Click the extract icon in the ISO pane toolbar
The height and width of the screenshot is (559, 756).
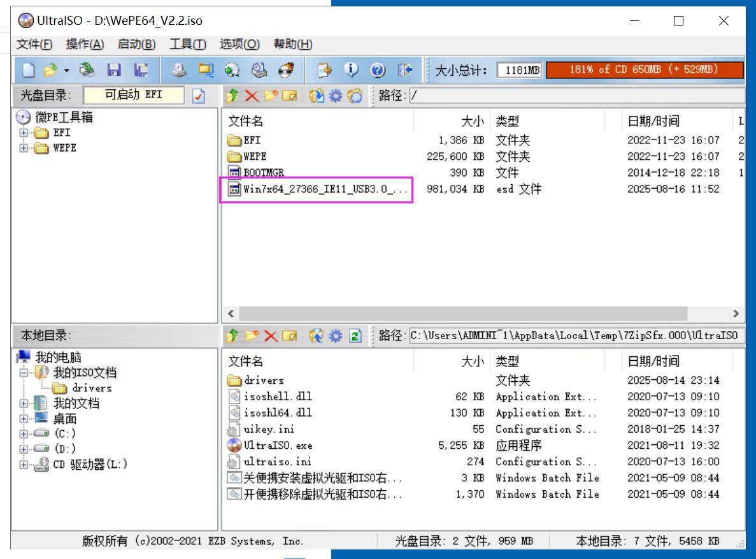[x=317, y=96]
